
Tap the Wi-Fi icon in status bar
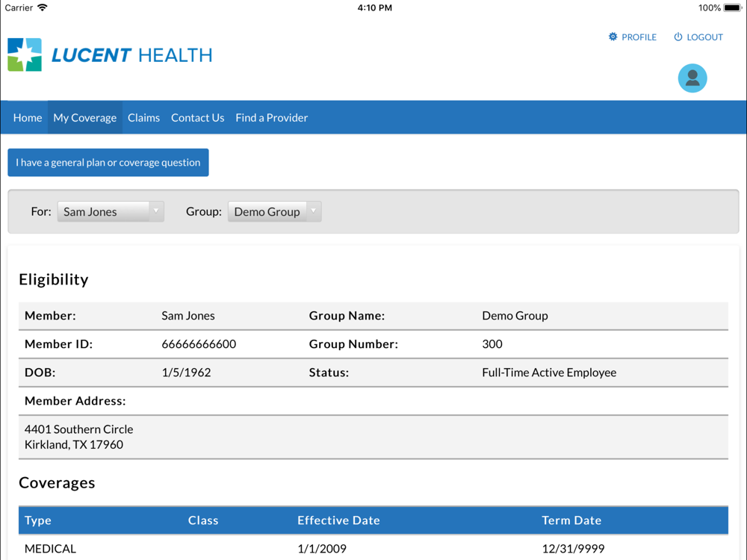[43, 7]
